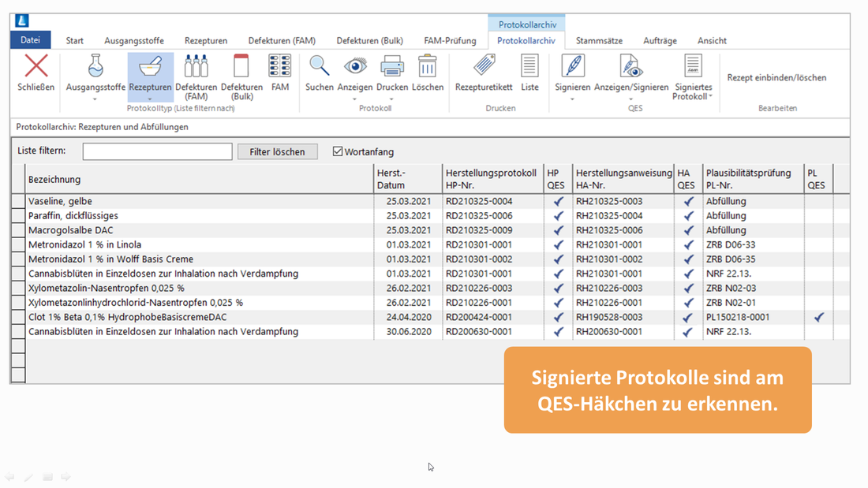Screen dimensions: 868x488
Task: Select row checkbox for Vaseline, gelbe
Action: [x=18, y=202]
